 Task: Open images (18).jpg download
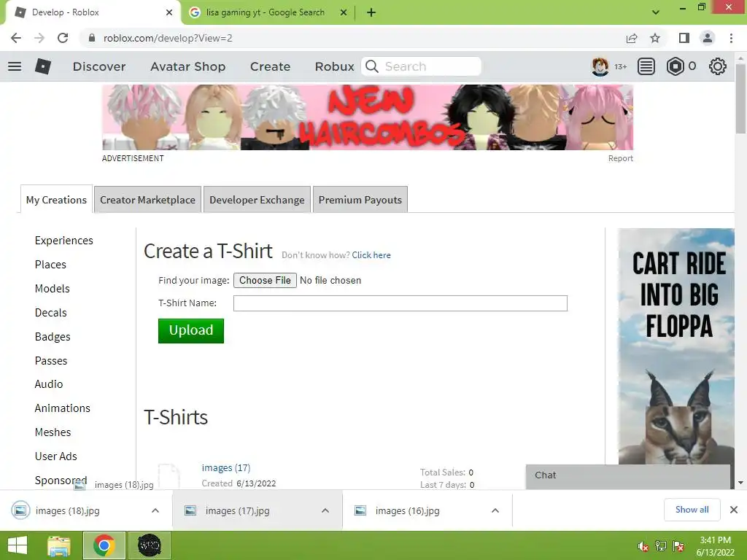(66, 511)
